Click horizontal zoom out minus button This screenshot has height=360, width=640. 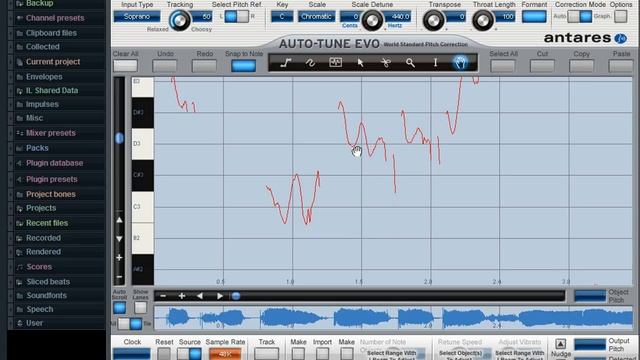tap(163, 296)
